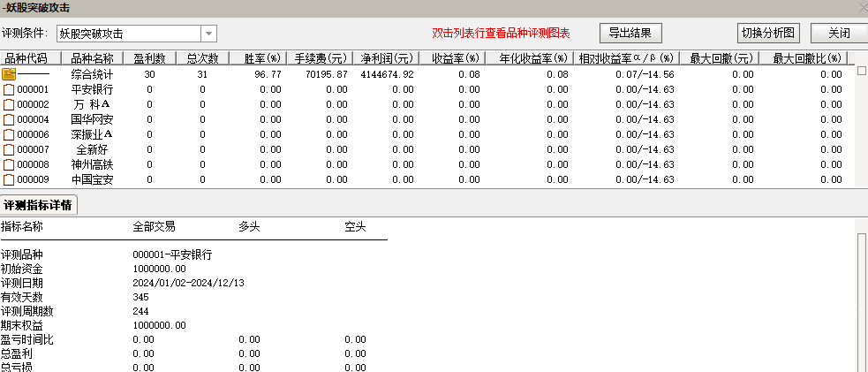
Task: Click the icon beside stock 000009
Action: (9, 179)
